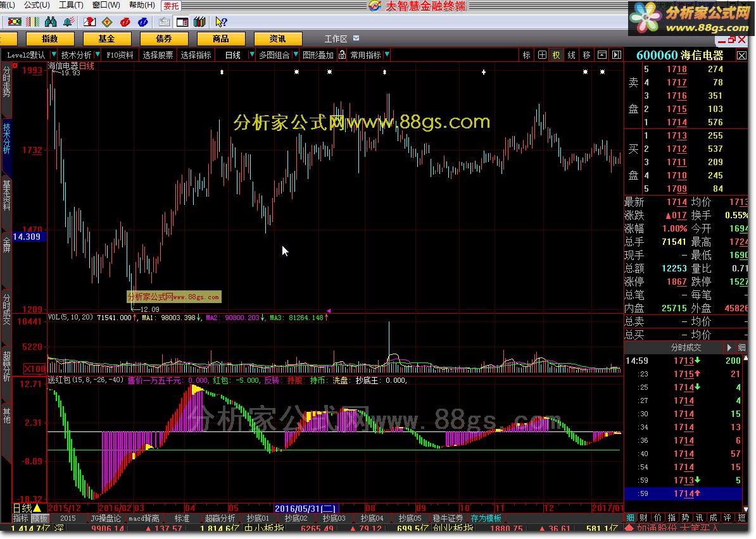Click the crosshair grid icon in chart toolbar
The height and width of the screenshot is (539, 756).
coord(542,55)
